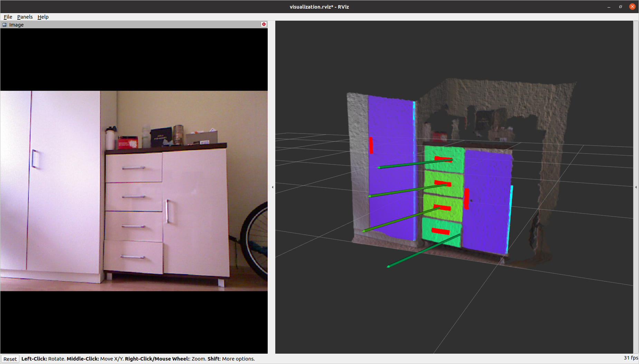639x364 pixels.
Task: Open the Help menu
Action: (43, 17)
